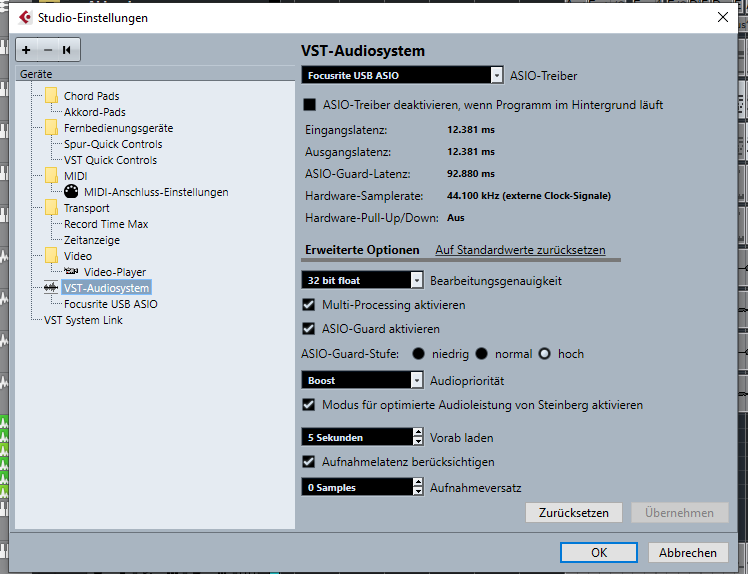748x574 pixels.
Task: Click the Chord Pads folder icon
Action: pyautogui.click(x=52, y=96)
